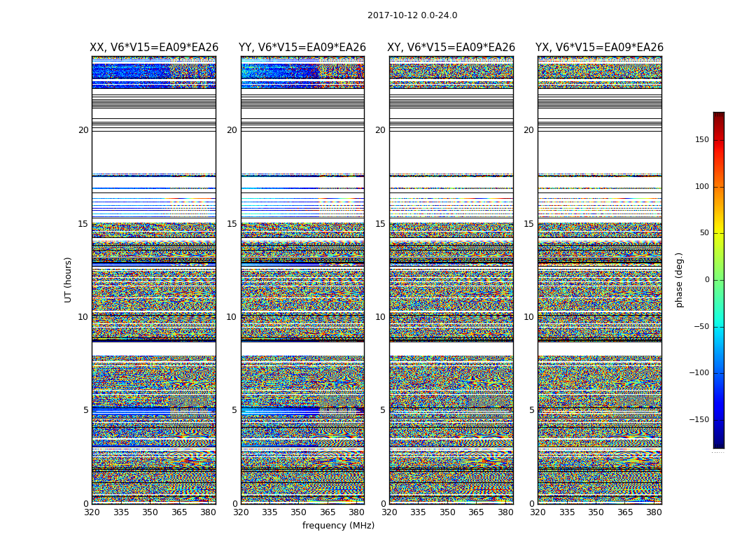Click the '350' x-axis tick under XX plot
Viewport: 735px width, 560px height.
(x=150, y=512)
